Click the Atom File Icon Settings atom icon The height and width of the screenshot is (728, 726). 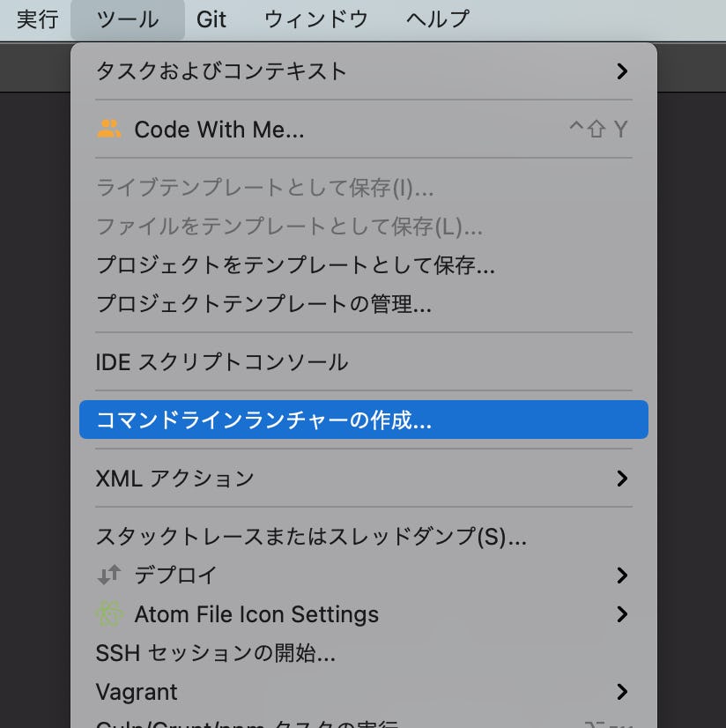109,613
